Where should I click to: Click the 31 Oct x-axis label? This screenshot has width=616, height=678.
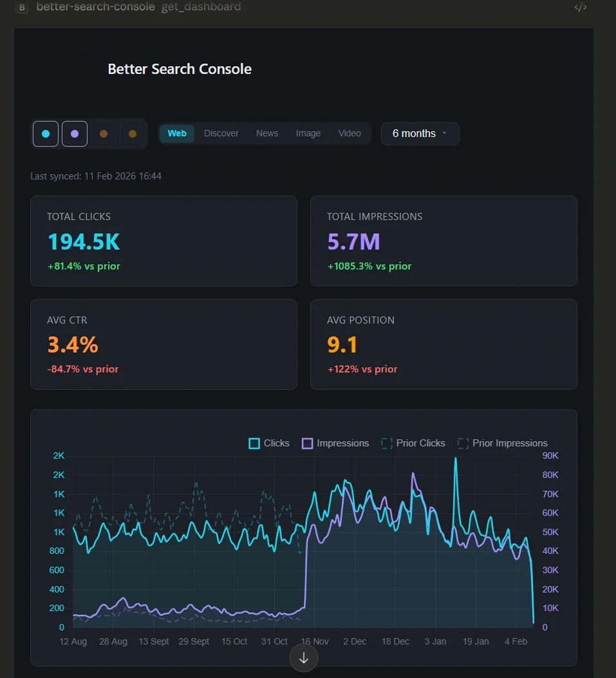[x=274, y=641]
